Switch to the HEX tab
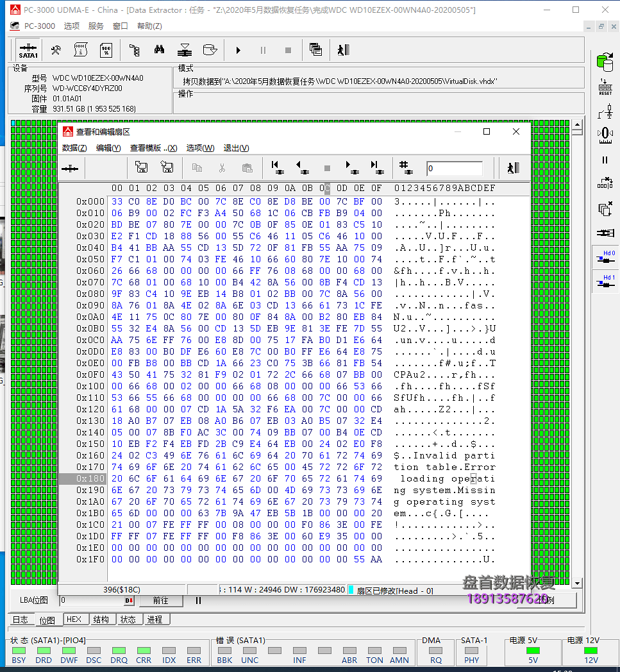This screenshot has height=672, width=620. click(74, 619)
